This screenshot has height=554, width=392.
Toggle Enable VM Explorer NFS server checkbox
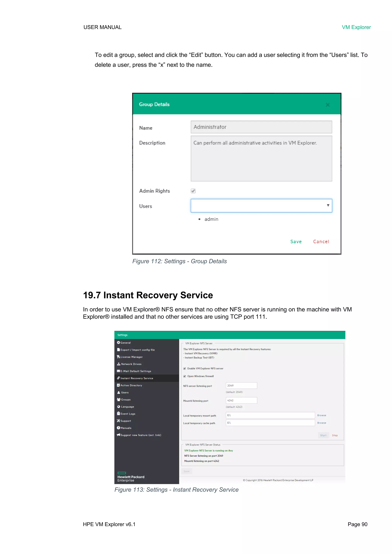184,368
